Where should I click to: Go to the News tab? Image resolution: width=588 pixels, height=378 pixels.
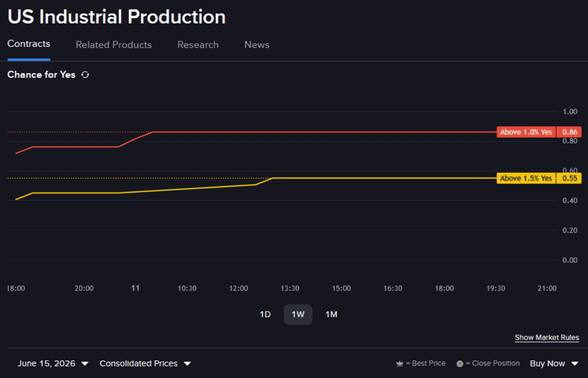click(257, 44)
